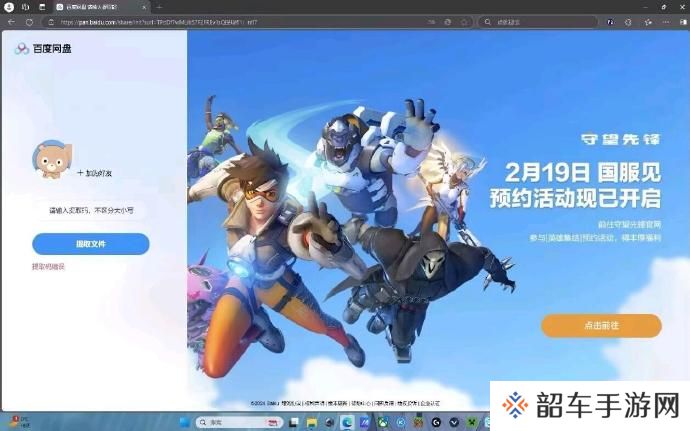Click the red extraction code error link
Screen dimensions: 690x431
pos(48,266)
